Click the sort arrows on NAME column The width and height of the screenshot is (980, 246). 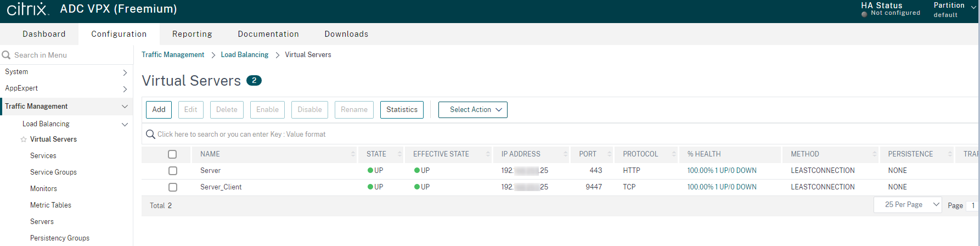click(x=353, y=154)
